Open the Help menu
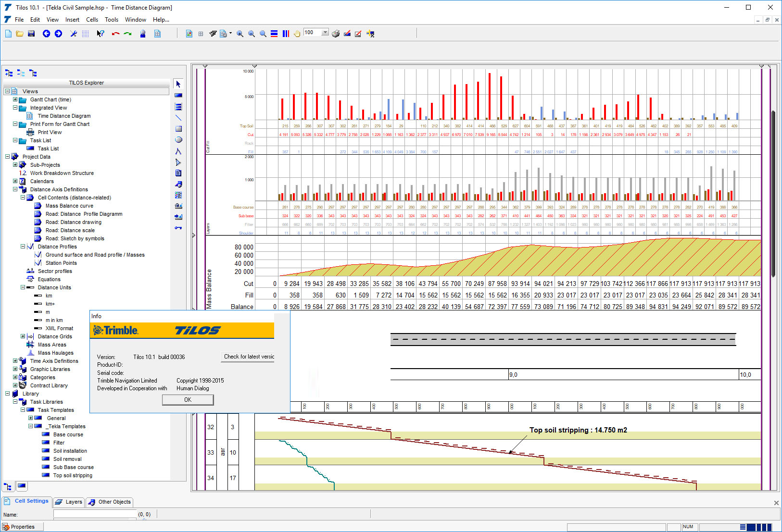 click(x=161, y=20)
